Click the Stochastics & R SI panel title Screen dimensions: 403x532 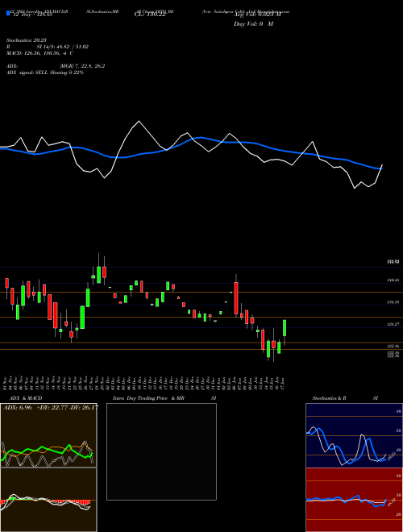tap(345, 398)
